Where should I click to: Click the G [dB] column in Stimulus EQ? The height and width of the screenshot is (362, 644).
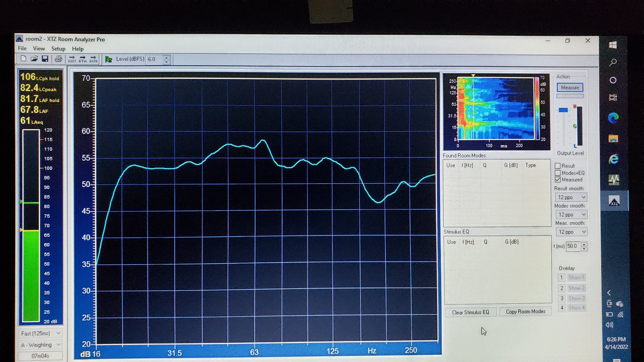tap(512, 242)
